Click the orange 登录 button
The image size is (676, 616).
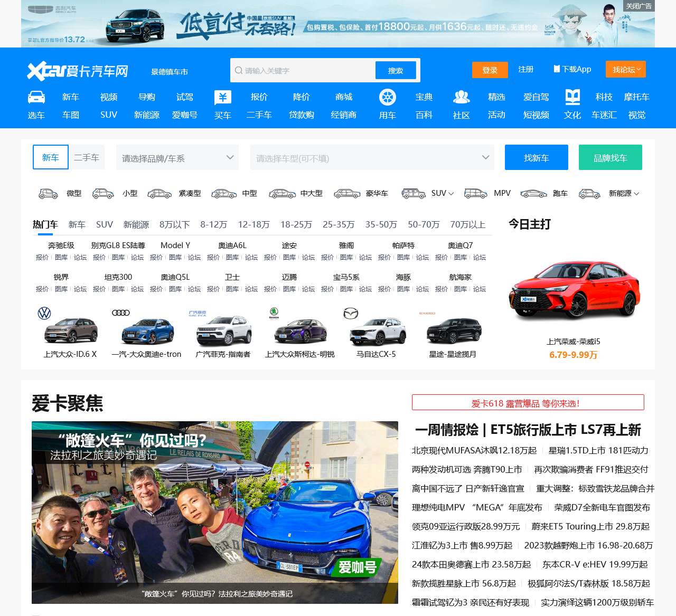pos(490,70)
